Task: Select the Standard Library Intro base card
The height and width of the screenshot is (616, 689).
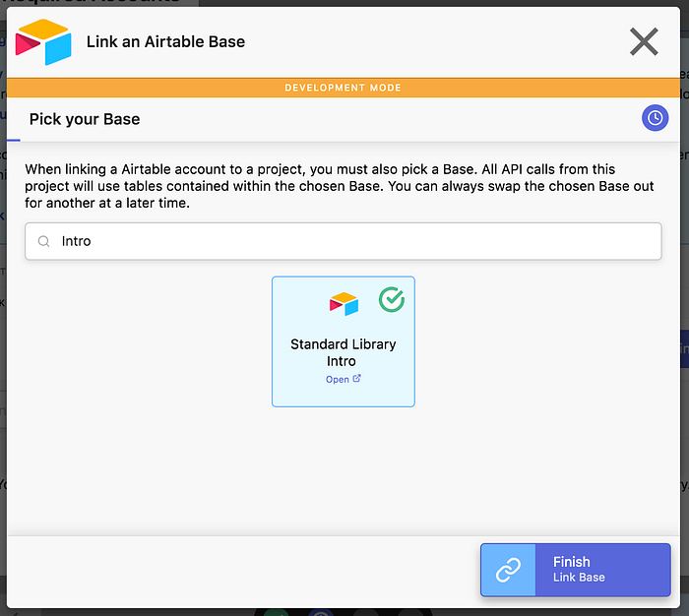Action: pos(344,341)
